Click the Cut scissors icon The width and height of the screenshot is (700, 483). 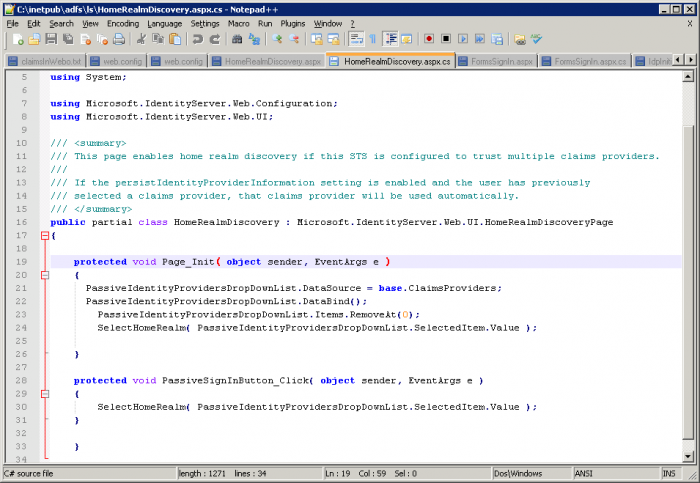(141, 39)
